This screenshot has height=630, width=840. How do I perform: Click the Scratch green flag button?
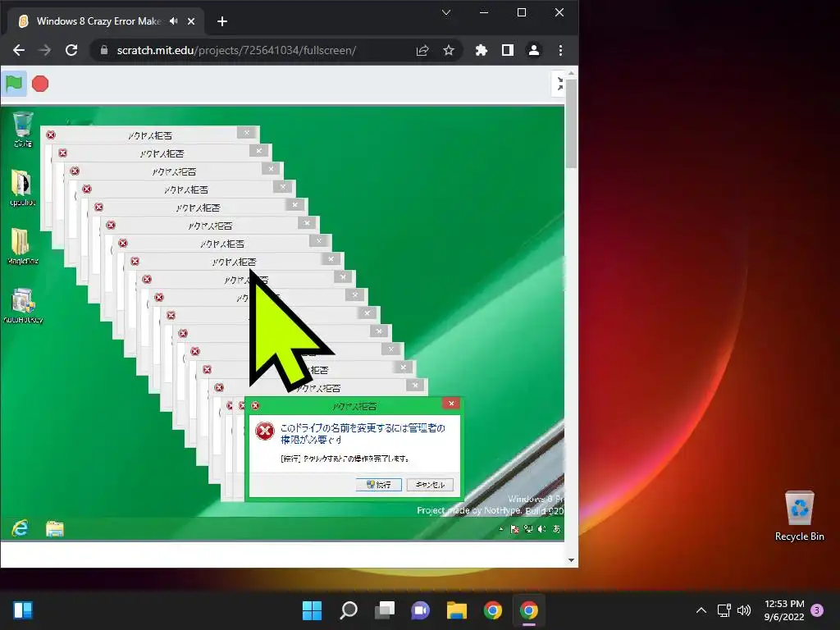(x=14, y=84)
